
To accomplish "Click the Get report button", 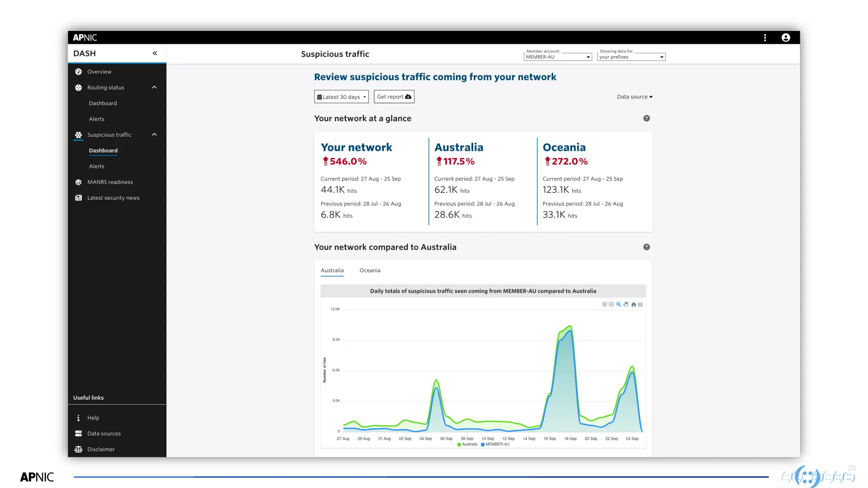I will tap(394, 97).
